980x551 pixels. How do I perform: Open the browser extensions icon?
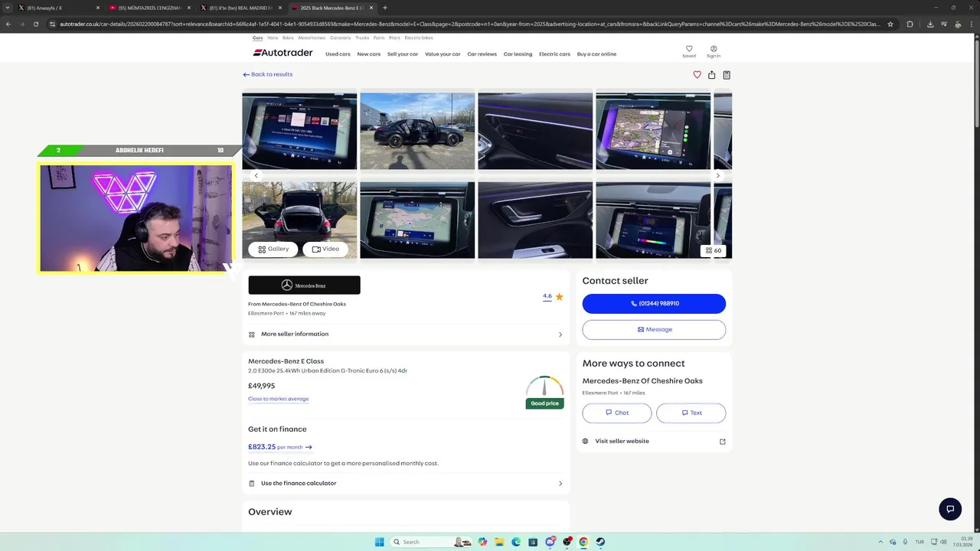click(910, 24)
